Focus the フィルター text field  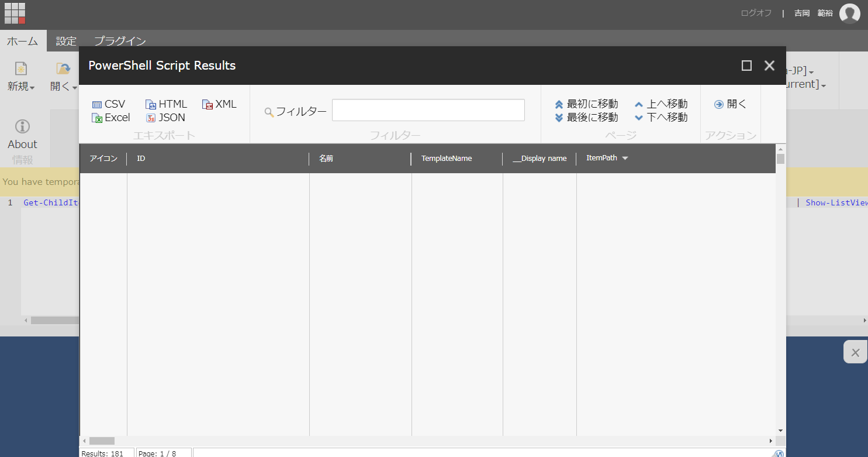428,110
